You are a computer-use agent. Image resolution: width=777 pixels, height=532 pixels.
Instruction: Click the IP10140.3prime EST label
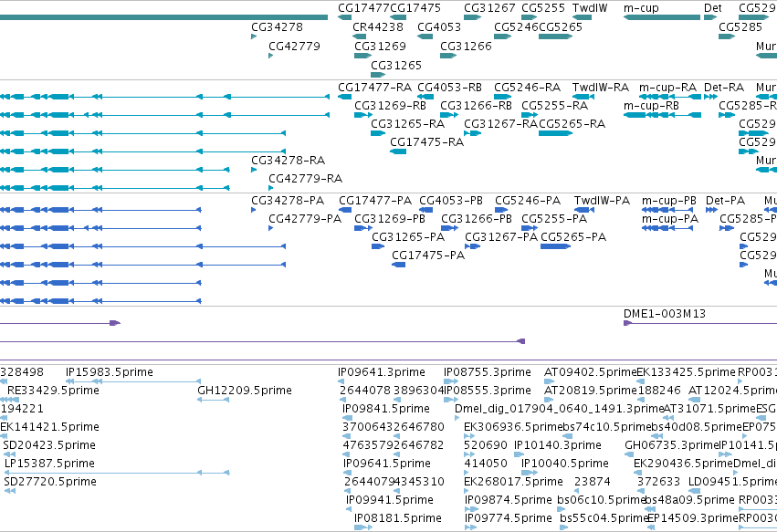pos(558,445)
